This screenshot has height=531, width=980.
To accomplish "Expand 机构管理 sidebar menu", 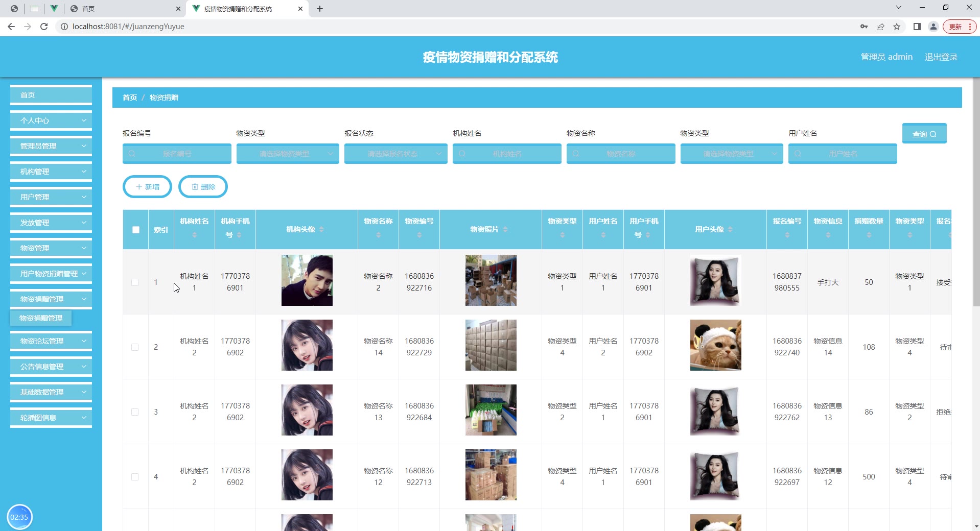I will (x=51, y=172).
